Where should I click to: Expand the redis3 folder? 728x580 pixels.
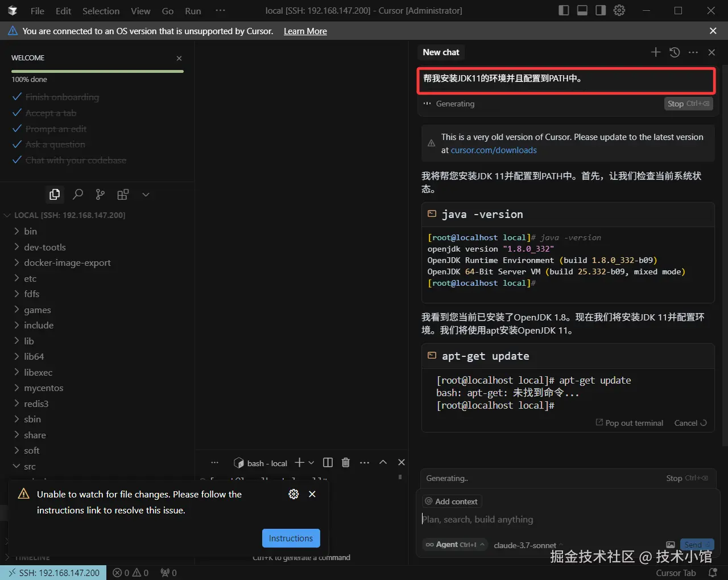click(97, 404)
